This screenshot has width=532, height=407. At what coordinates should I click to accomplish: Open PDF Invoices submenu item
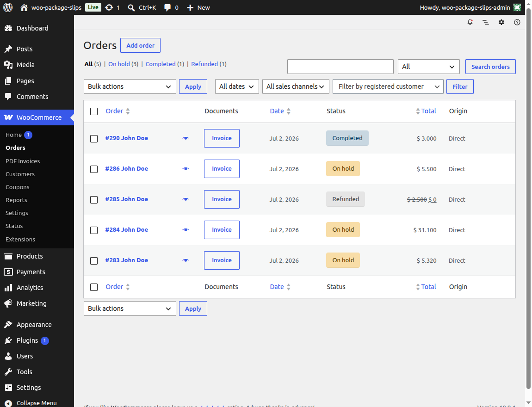(x=23, y=161)
